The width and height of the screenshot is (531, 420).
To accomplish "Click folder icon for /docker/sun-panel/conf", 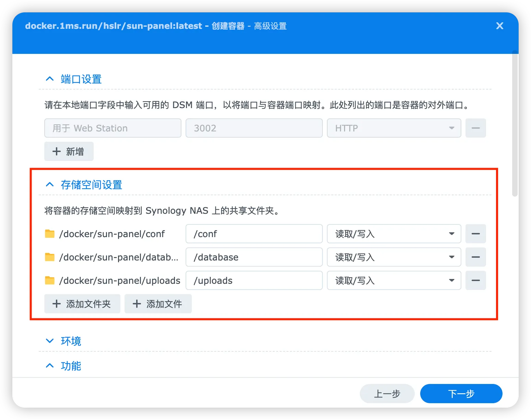I will click(x=50, y=234).
